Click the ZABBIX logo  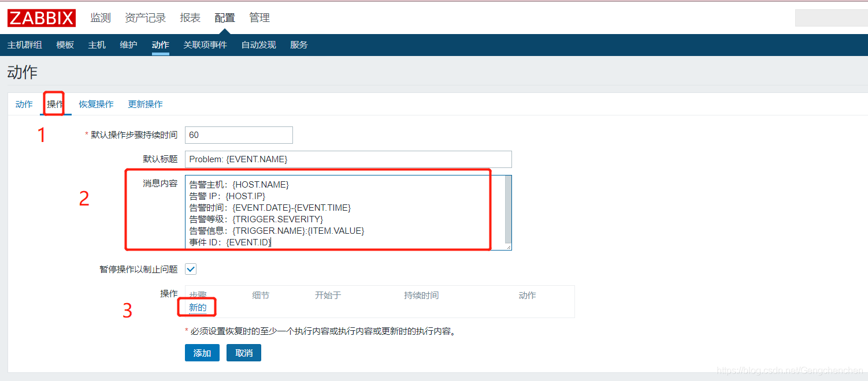click(42, 18)
